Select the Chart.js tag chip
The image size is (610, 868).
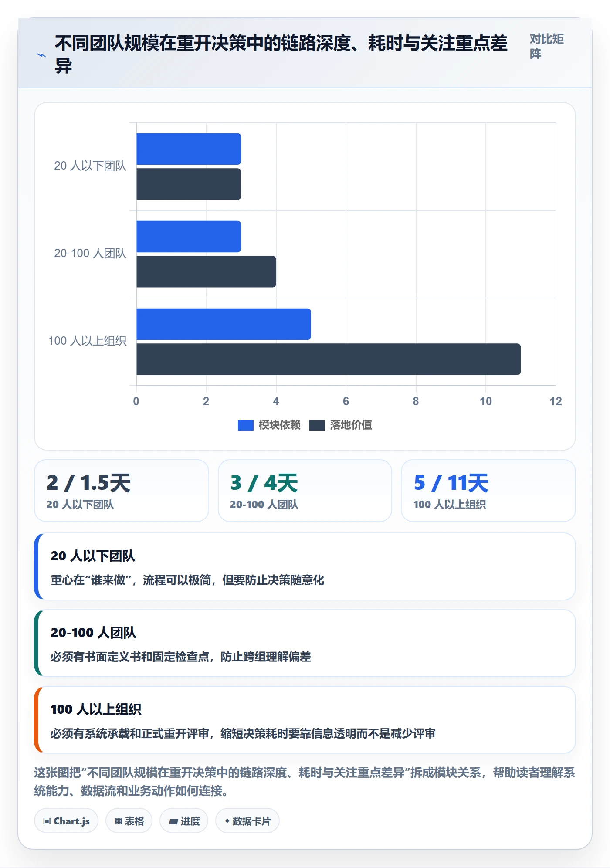(66, 821)
